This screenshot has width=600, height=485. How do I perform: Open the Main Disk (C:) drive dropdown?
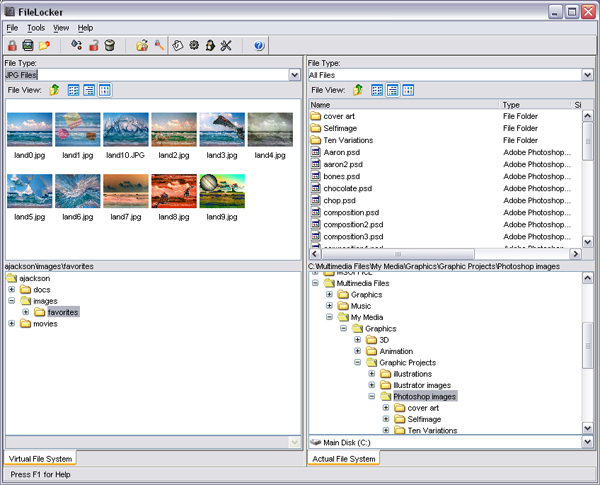pyautogui.click(x=588, y=443)
